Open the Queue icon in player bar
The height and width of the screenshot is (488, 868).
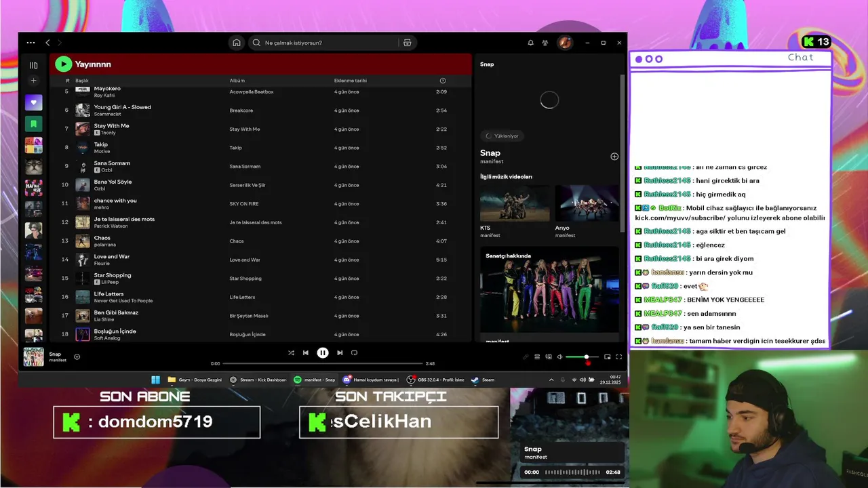coord(537,357)
